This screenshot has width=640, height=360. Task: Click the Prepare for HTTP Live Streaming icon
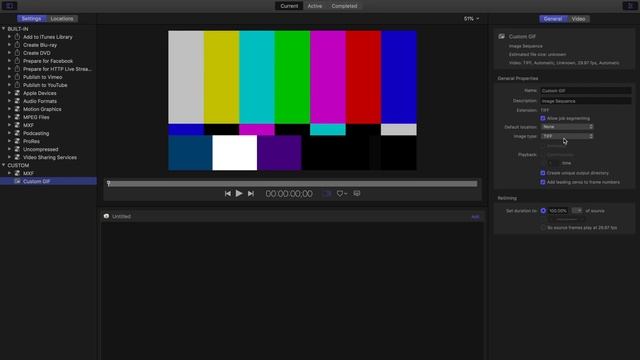17,69
